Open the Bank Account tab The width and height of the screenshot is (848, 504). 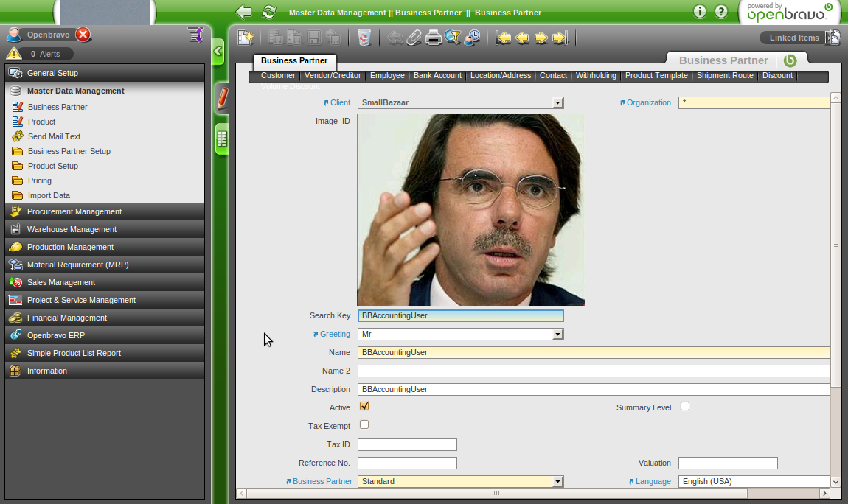click(437, 76)
